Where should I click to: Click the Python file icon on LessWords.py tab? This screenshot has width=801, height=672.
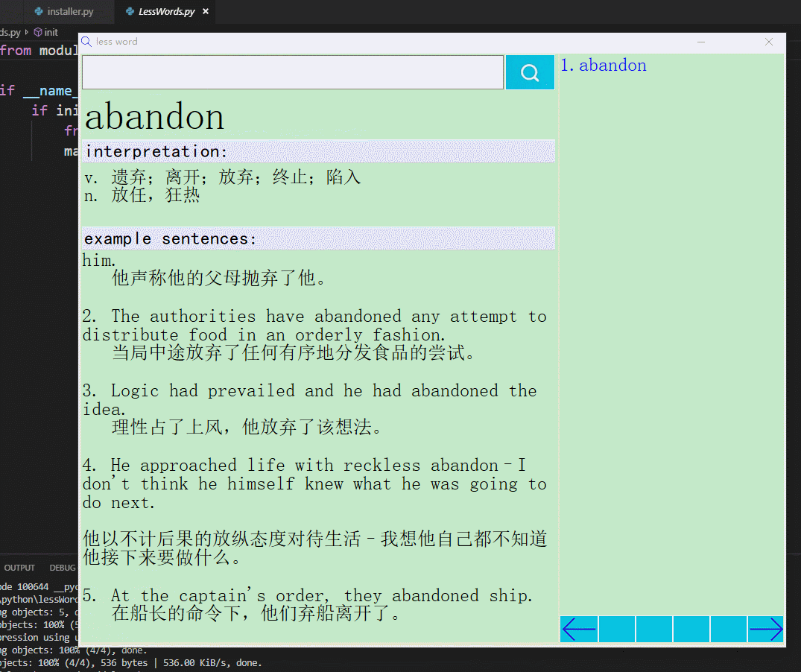pos(130,11)
